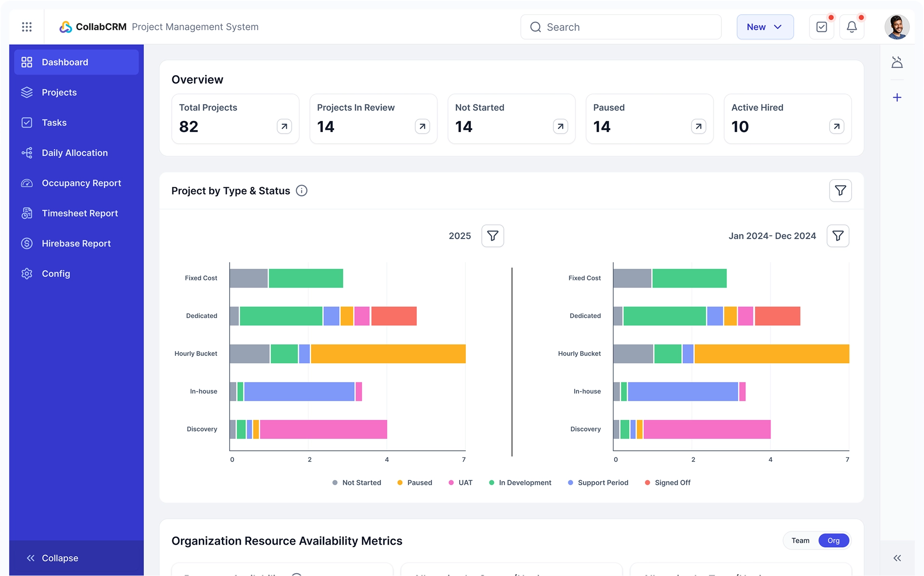Click the orange Paused bar in Hourly Bucket 2025
The width and height of the screenshot is (924, 576).
(x=388, y=354)
